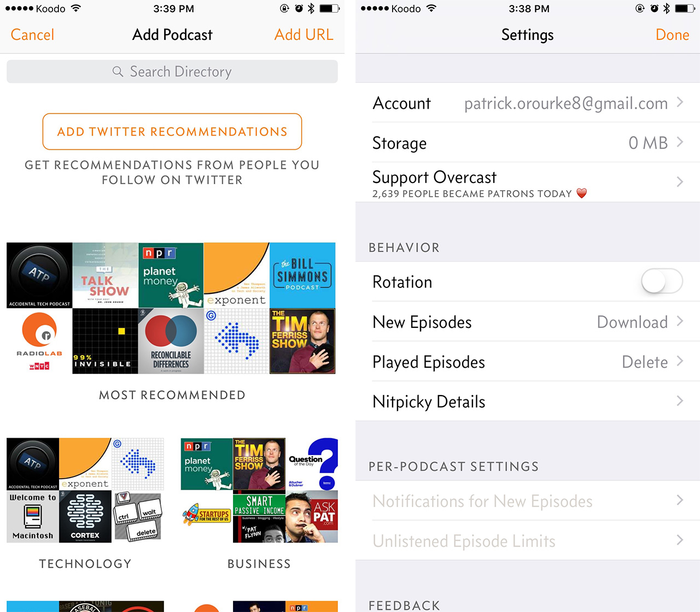Click the Search Directory field
This screenshot has width=700, height=612.
(172, 72)
